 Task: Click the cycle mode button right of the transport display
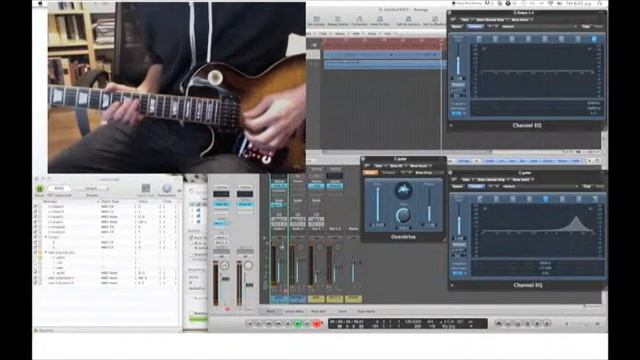click(499, 324)
